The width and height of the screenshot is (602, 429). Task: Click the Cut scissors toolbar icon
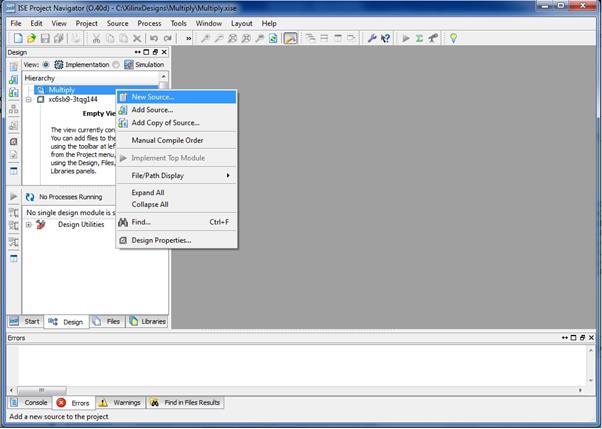pyautogui.click(x=96, y=38)
